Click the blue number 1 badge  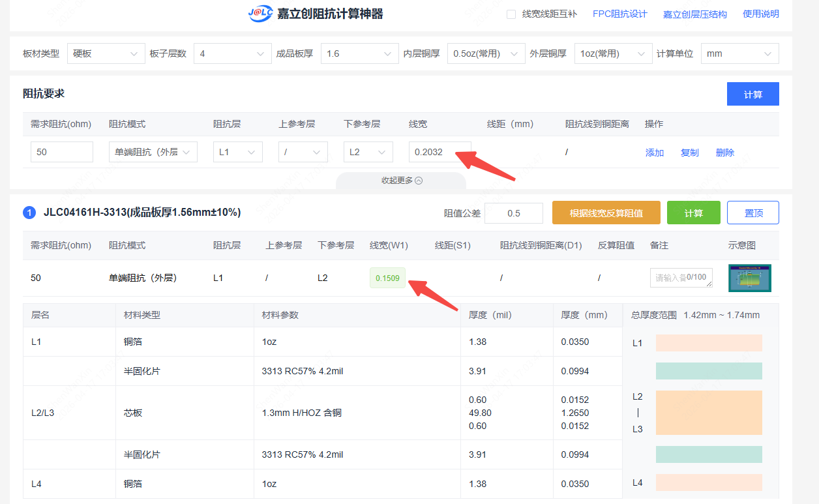(29, 213)
